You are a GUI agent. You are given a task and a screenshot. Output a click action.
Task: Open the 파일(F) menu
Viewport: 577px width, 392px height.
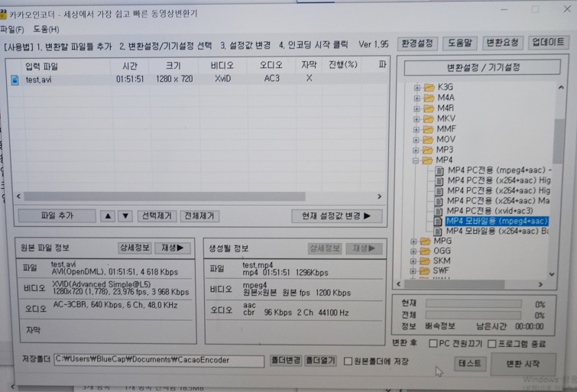click(x=12, y=30)
